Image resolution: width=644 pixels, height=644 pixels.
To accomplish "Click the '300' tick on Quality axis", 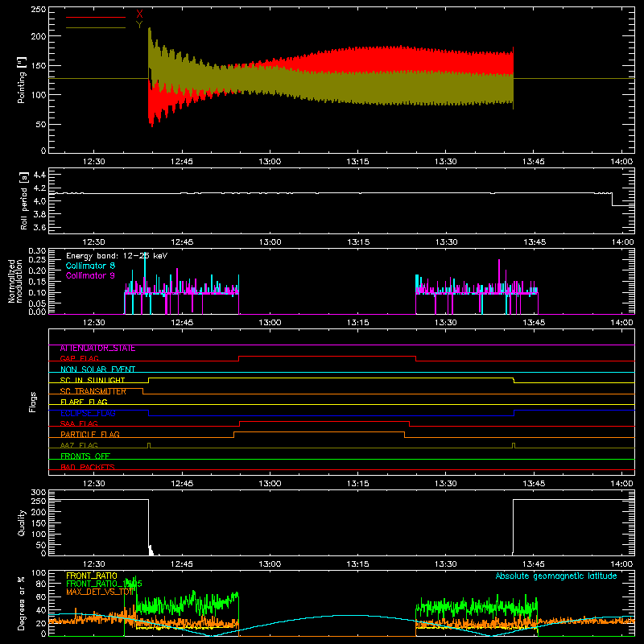I will coord(39,493).
